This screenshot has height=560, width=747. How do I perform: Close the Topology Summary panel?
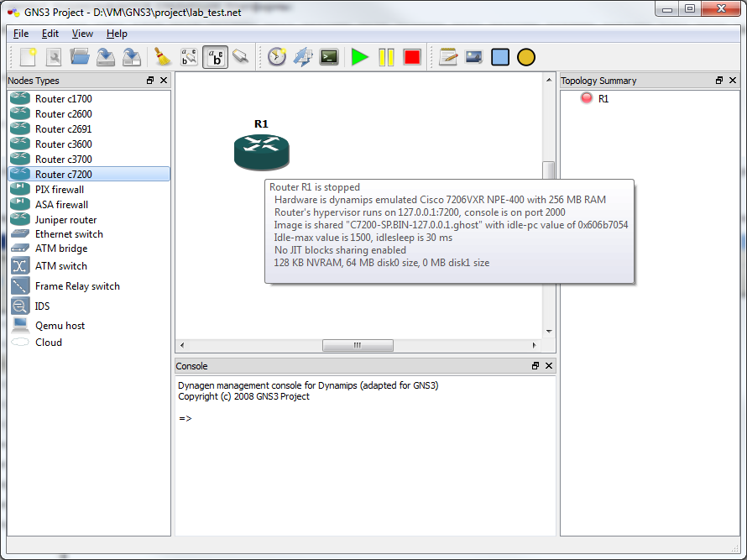pyautogui.click(x=733, y=80)
